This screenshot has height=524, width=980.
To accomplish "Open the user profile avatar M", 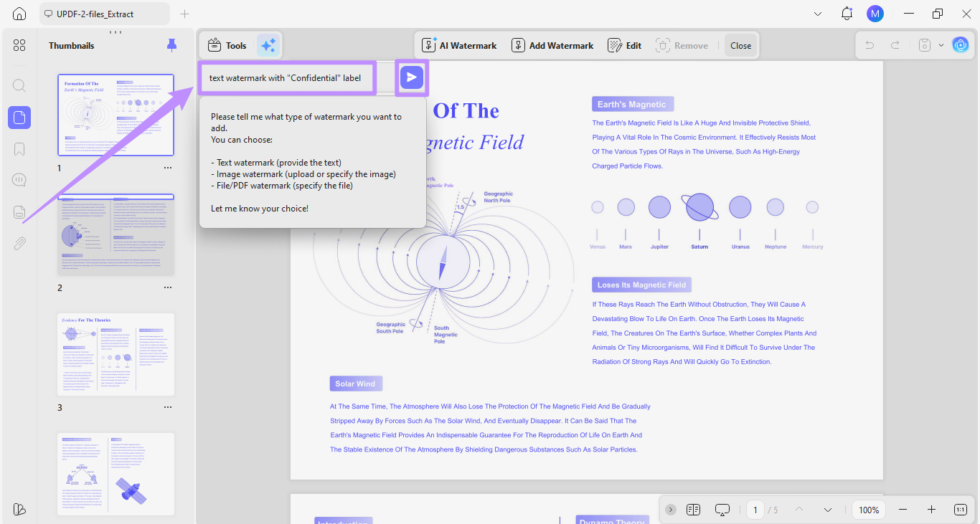I will pos(875,14).
